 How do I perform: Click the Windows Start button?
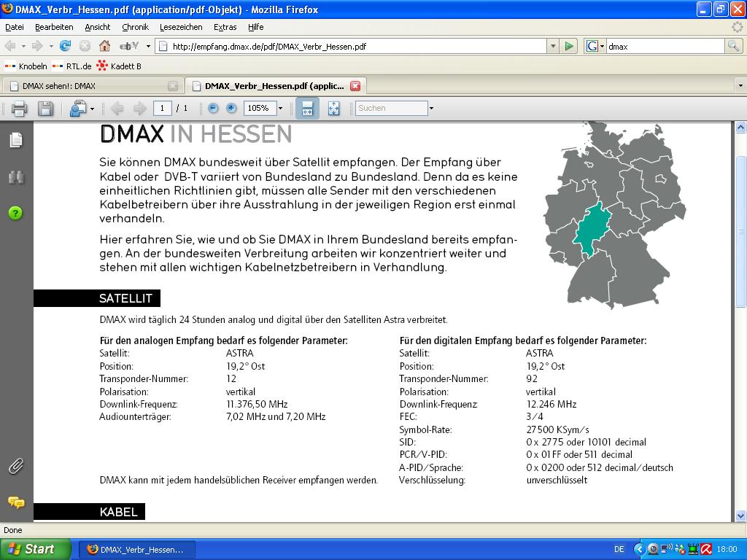click(x=36, y=549)
